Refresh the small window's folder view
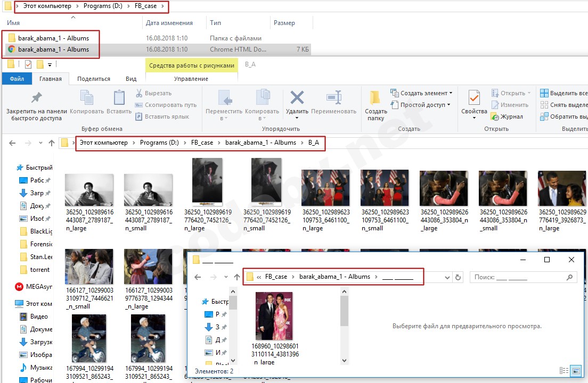The width and height of the screenshot is (588, 383). pos(458,277)
